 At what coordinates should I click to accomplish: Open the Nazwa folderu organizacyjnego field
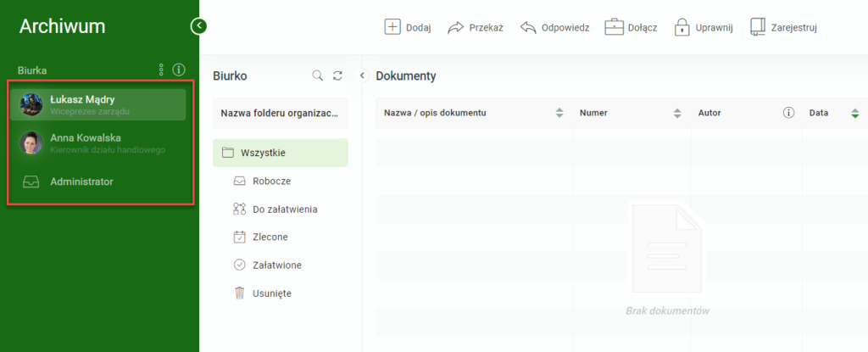(x=280, y=113)
